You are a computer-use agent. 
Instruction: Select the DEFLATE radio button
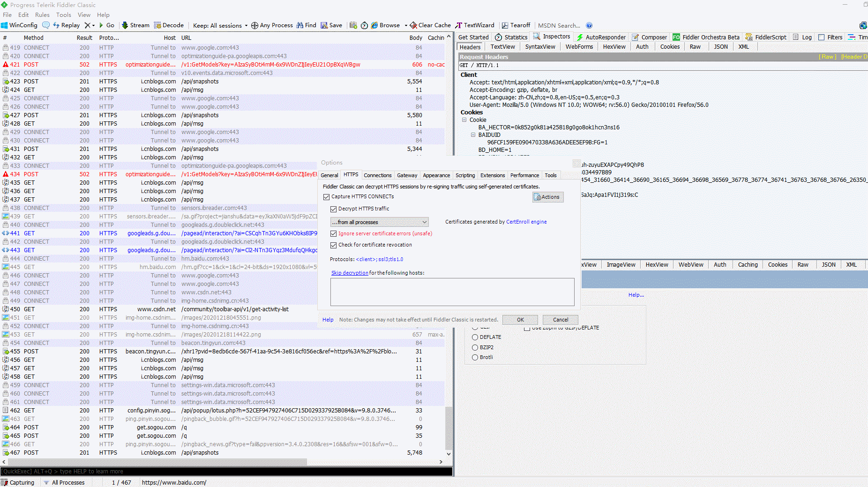(475, 337)
